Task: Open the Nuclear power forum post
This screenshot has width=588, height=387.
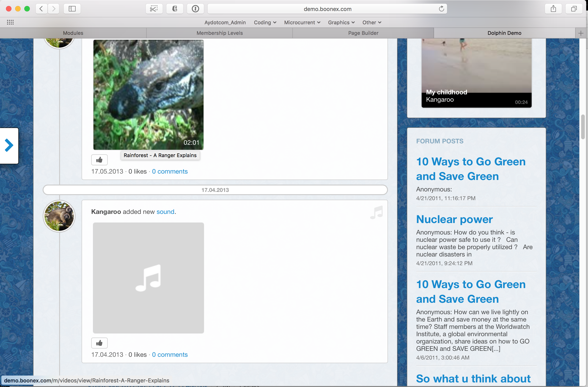Action: pos(454,219)
